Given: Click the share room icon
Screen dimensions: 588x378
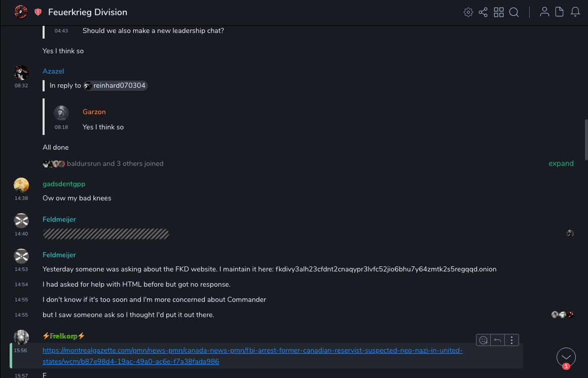Looking at the screenshot, I should (483, 12).
